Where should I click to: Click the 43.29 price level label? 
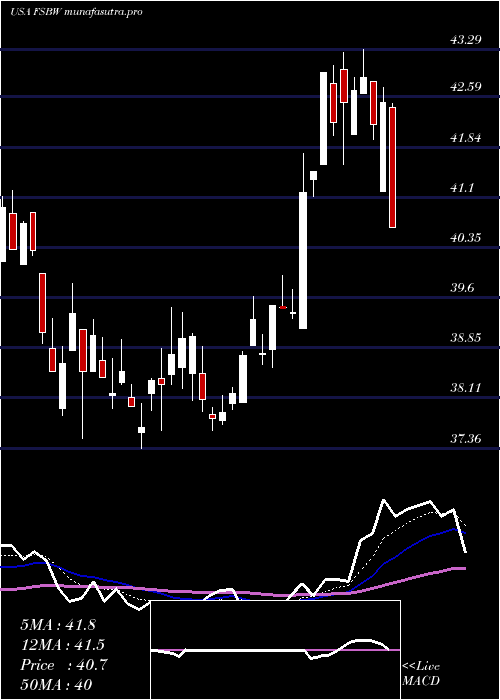(x=466, y=40)
